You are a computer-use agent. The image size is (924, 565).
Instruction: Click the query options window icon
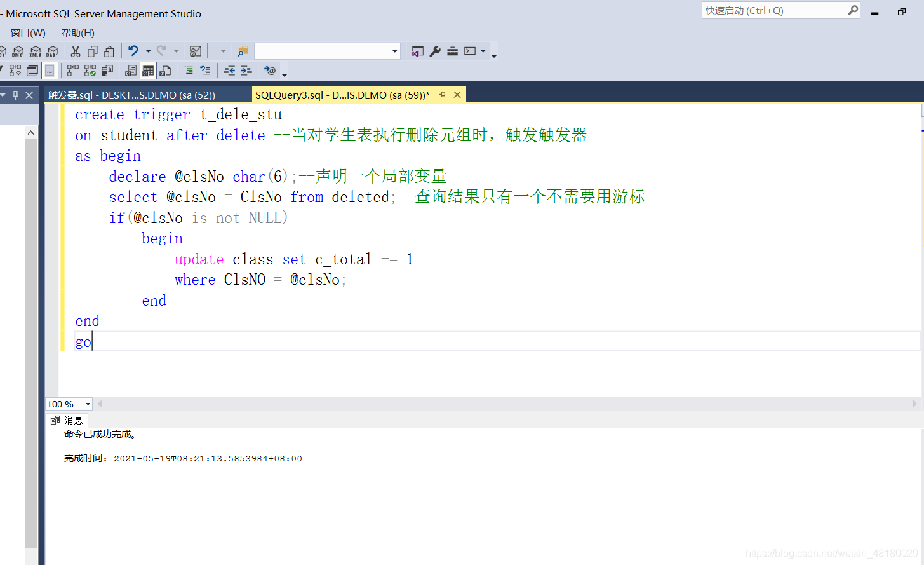[32, 71]
